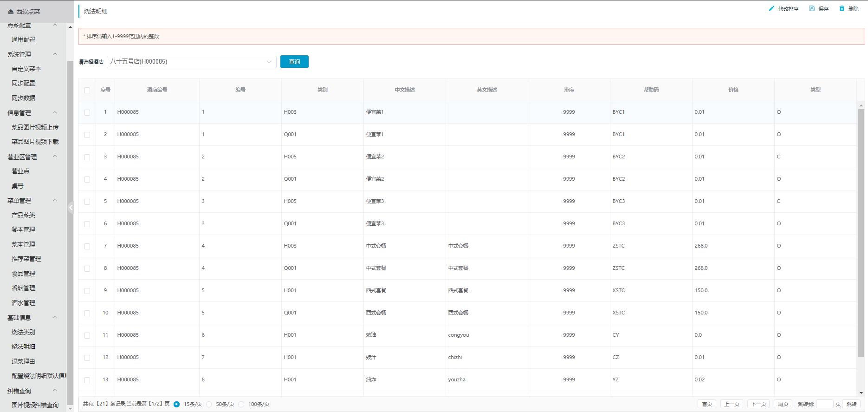Click the 跳转到 page number input

pos(824,404)
